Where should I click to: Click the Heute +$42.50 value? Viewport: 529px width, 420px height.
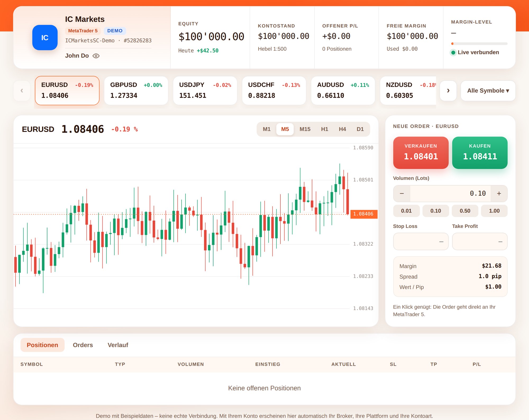[x=198, y=51]
